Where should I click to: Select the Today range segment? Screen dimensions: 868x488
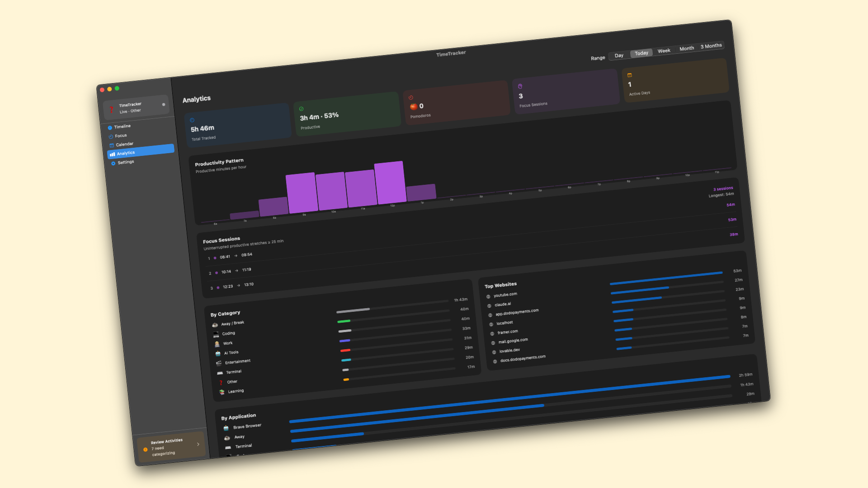pos(642,53)
